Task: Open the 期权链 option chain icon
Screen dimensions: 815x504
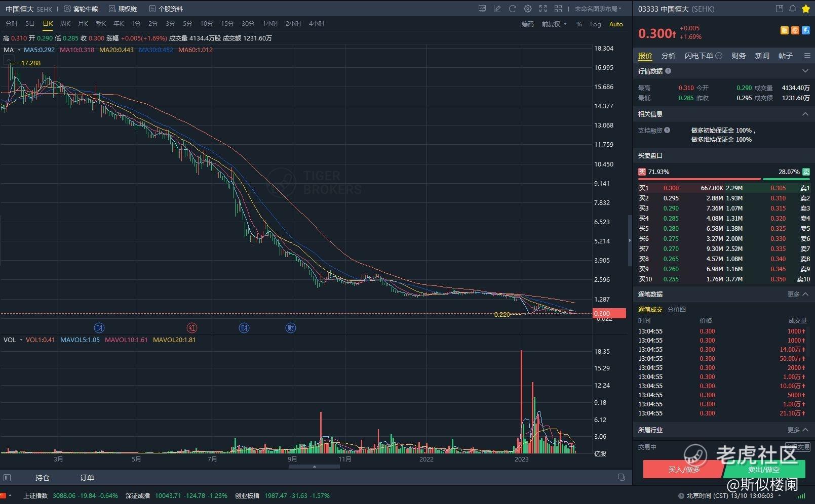Action: pyautogui.click(x=112, y=9)
